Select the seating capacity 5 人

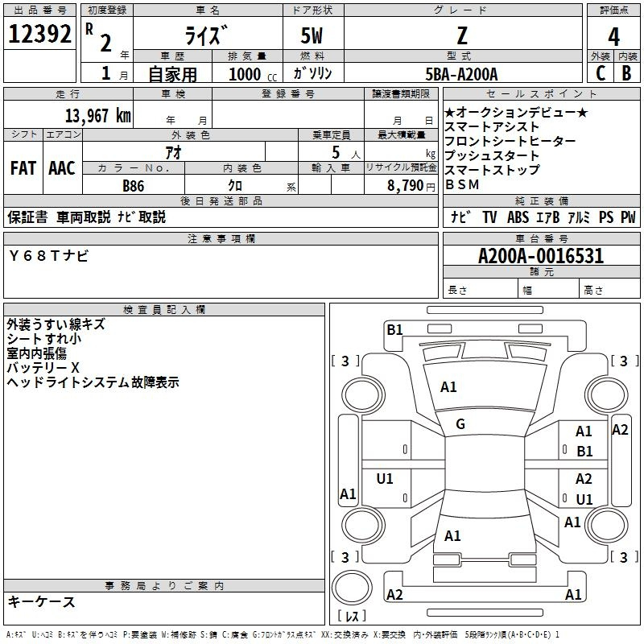346,153
